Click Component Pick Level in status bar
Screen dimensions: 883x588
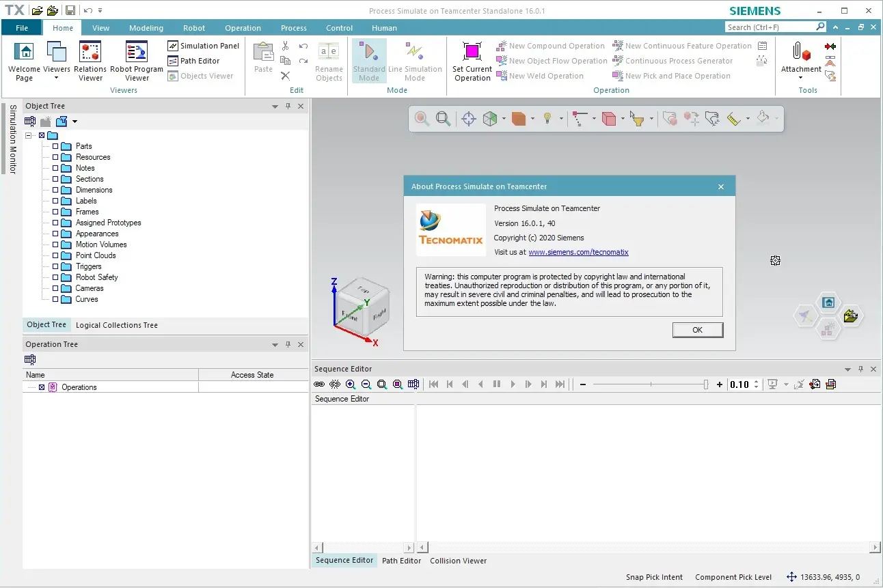pyautogui.click(x=733, y=577)
